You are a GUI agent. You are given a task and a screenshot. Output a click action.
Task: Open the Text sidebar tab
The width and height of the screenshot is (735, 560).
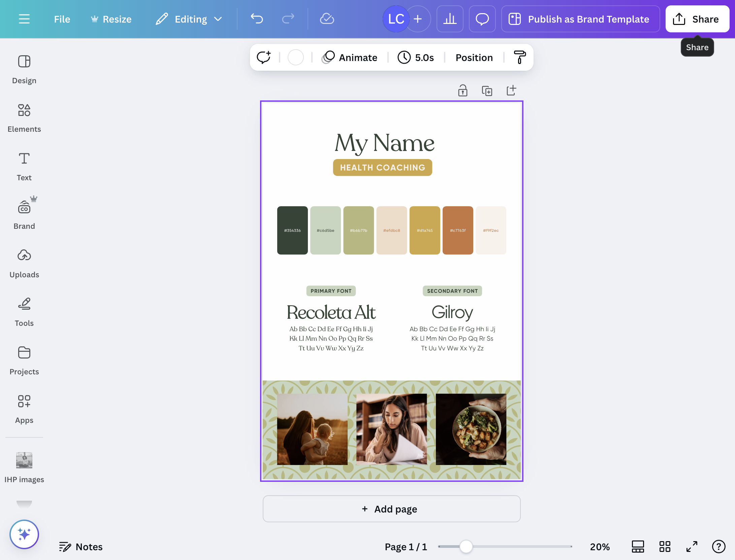pyautogui.click(x=24, y=166)
